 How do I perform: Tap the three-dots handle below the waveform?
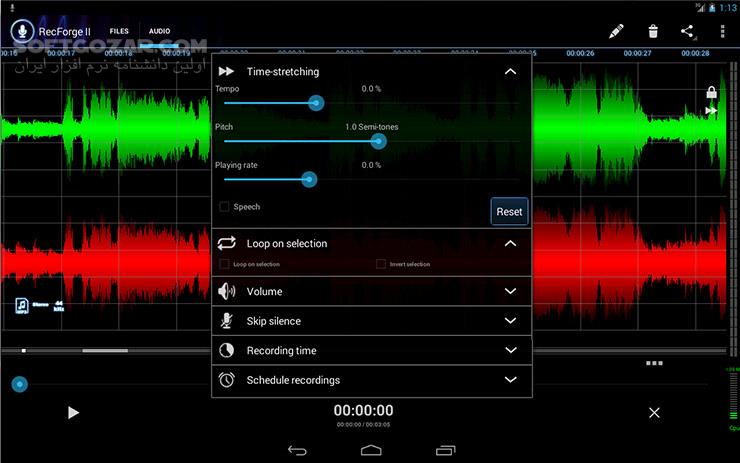(654, 363)
